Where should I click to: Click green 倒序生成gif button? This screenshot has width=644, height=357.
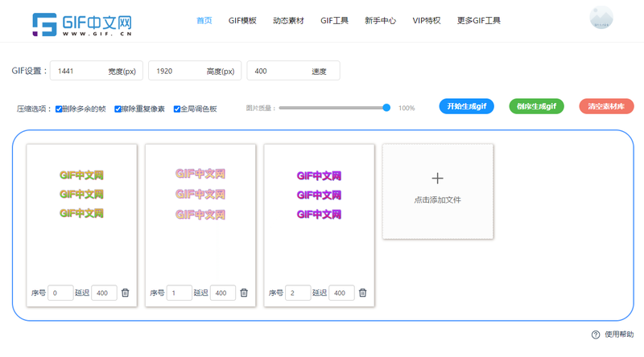(536, 106)
